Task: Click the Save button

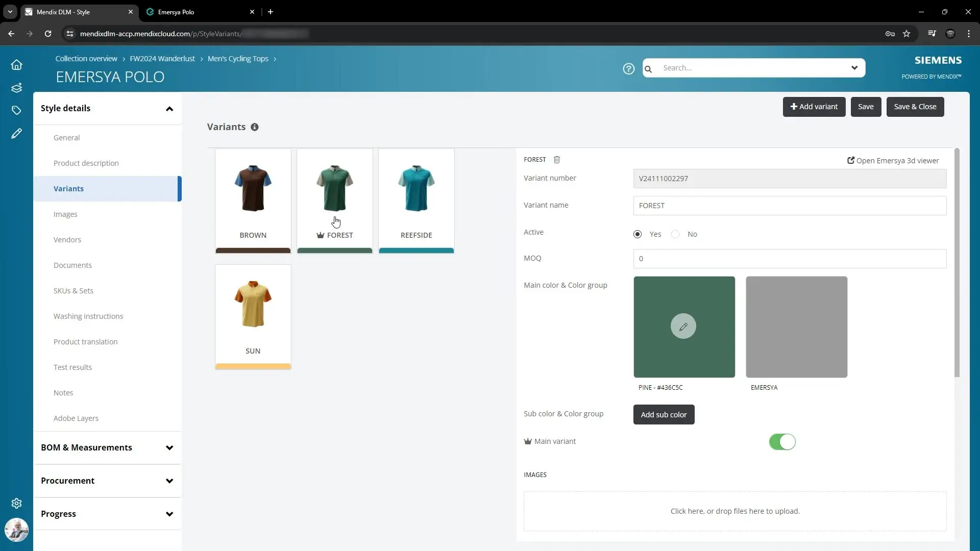Action: 866,107
